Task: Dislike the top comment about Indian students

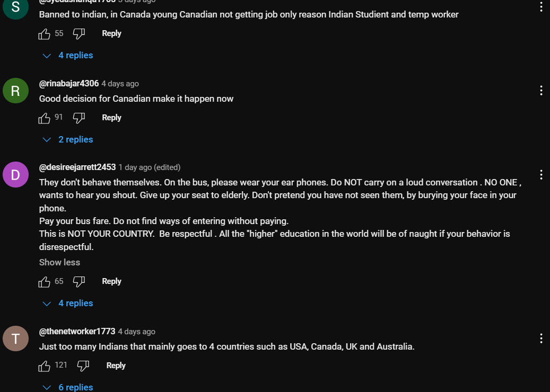Action: (x=78, y=34)
